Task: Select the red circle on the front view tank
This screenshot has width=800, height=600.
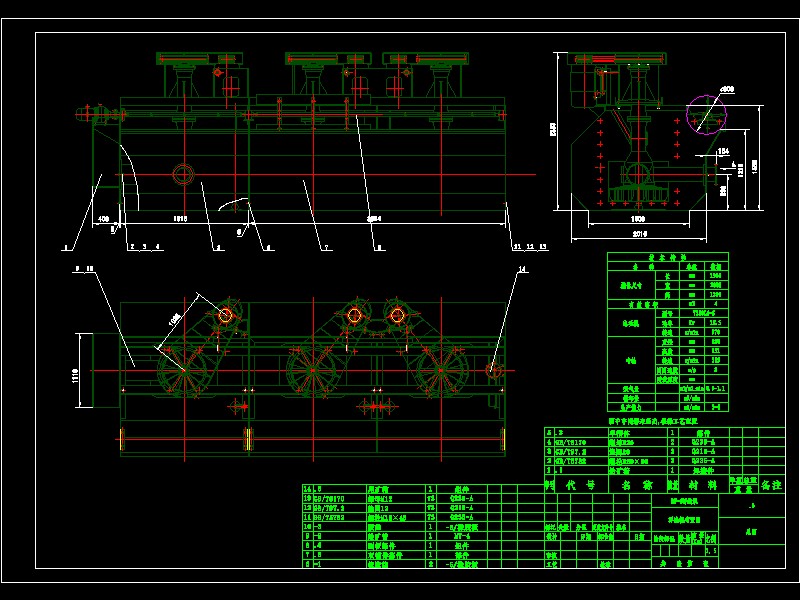Action: tap(183, 174)
